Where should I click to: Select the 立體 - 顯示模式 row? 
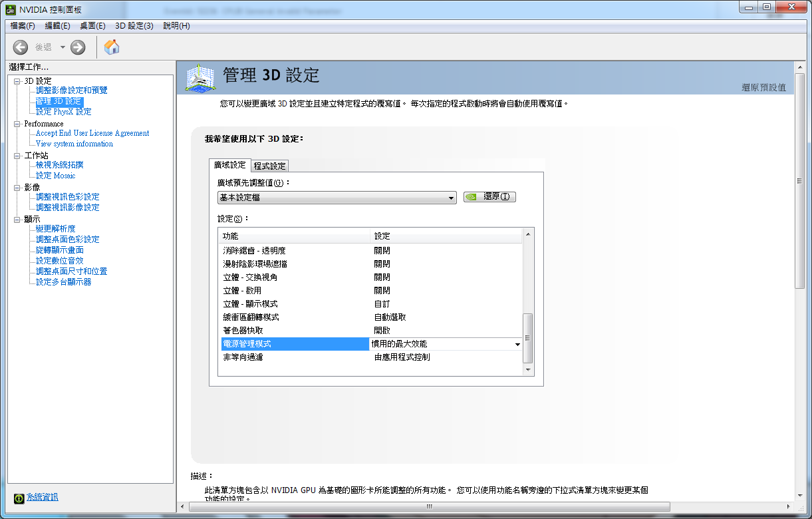click(x=371, y=304)
